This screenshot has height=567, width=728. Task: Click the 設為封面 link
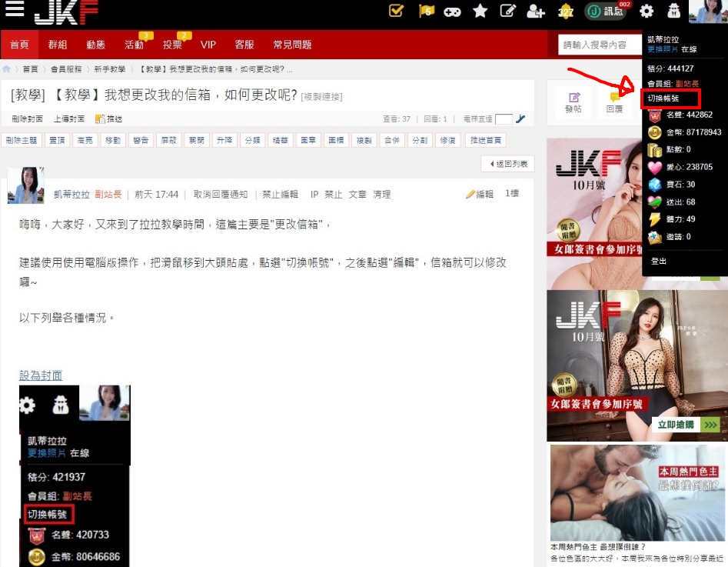41,375
